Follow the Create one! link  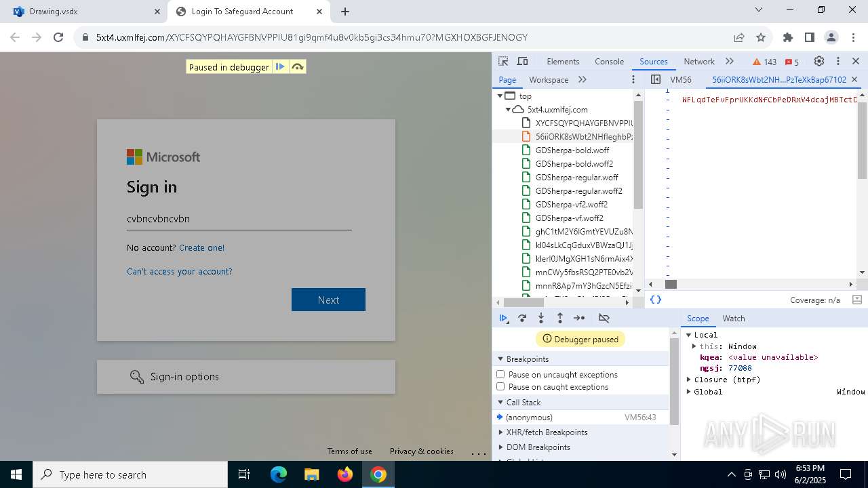201,247
